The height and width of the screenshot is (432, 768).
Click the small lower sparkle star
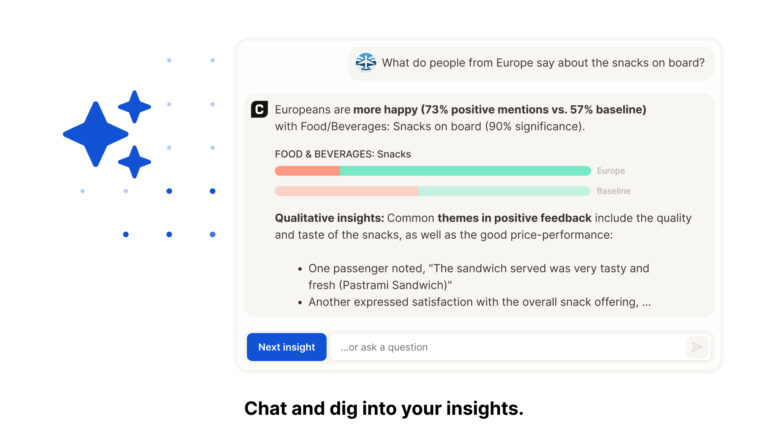coord(134,161)
